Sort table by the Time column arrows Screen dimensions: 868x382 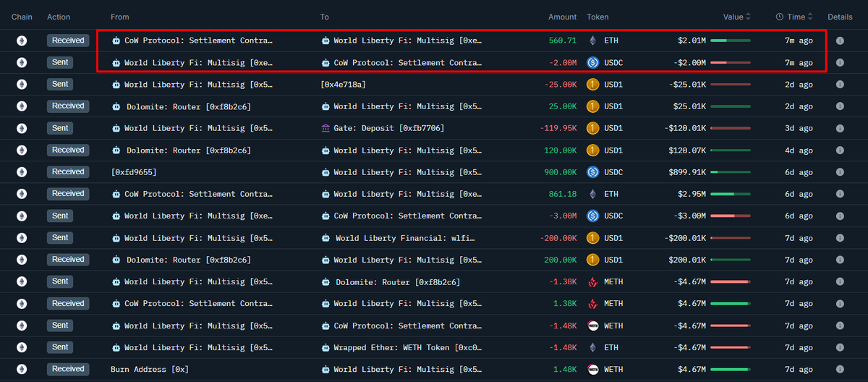pos(812,17)
